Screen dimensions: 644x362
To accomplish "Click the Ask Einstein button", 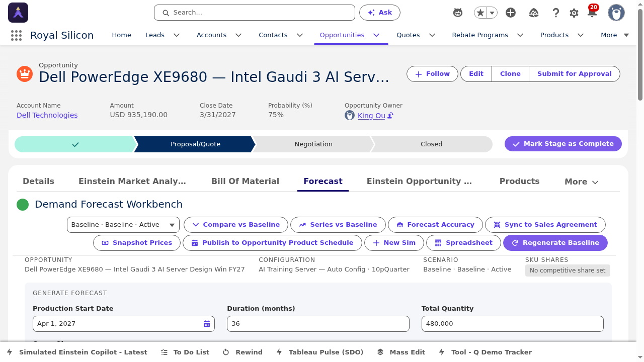I will click(x=380, y=13).
